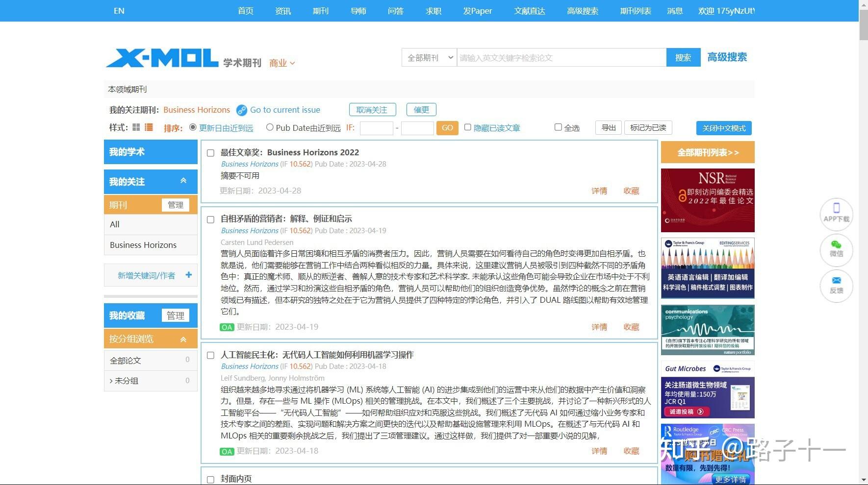This screenshot has height=485, width=868.
Task: Check the 全选 checkbox
Action: click(559, 127)
